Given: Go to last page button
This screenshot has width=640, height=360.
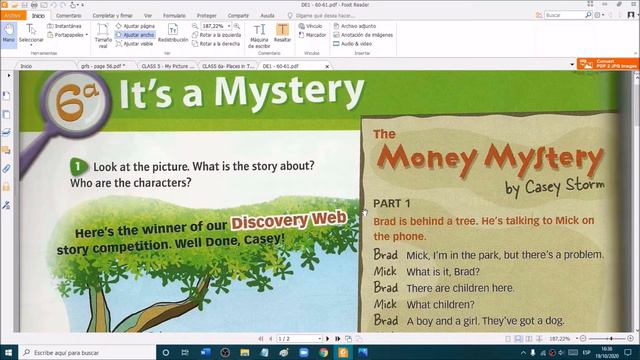Looking at the screenshot, I should (338, 339).
